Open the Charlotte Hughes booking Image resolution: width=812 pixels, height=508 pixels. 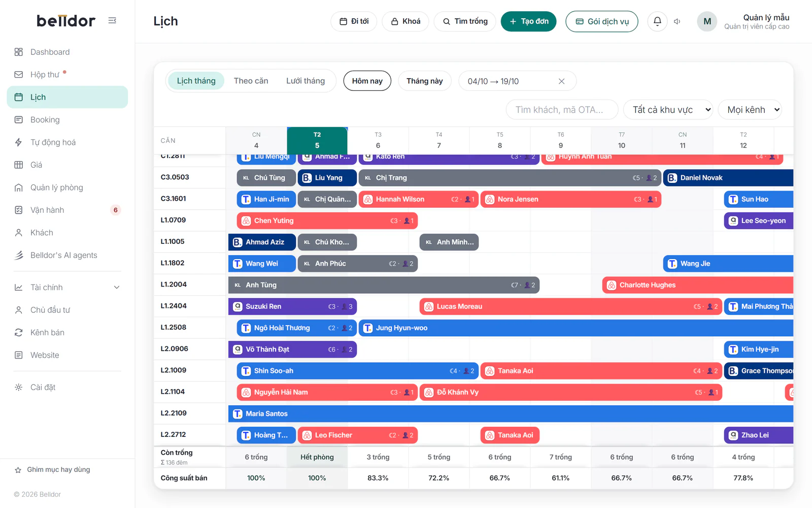tap(698, 285)
